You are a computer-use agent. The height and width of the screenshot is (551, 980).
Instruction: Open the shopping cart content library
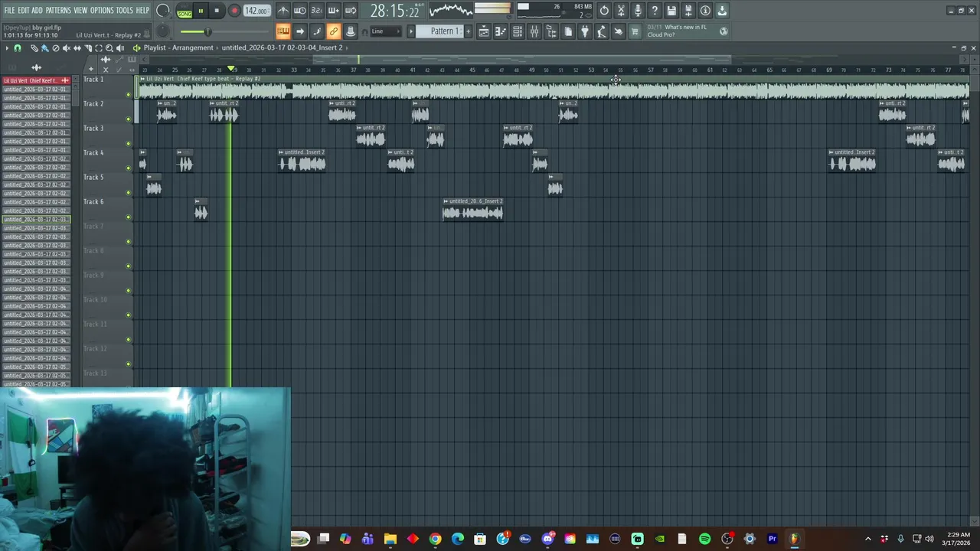point(635,31)
